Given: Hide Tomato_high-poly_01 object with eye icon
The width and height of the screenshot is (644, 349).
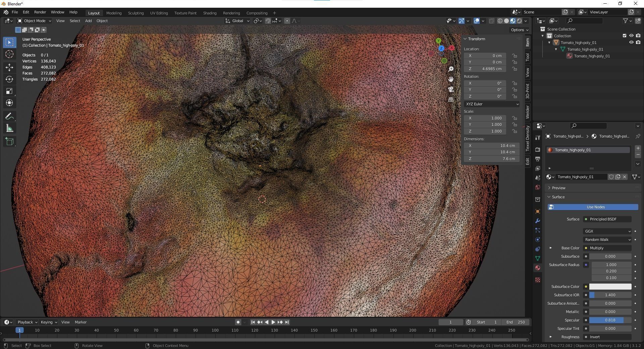Looking at the screenshot, I should (x=631, y=43).
